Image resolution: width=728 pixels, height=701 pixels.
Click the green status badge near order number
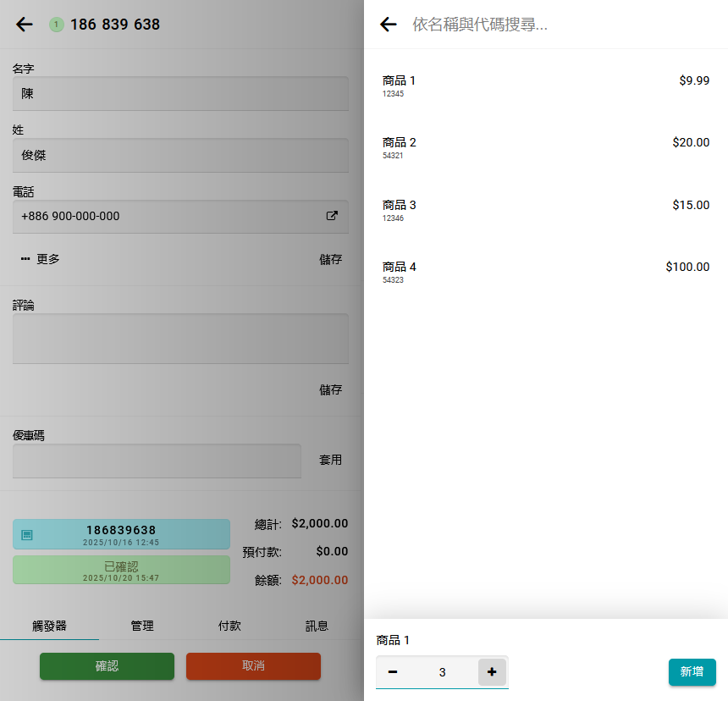(x=57, y=25)
